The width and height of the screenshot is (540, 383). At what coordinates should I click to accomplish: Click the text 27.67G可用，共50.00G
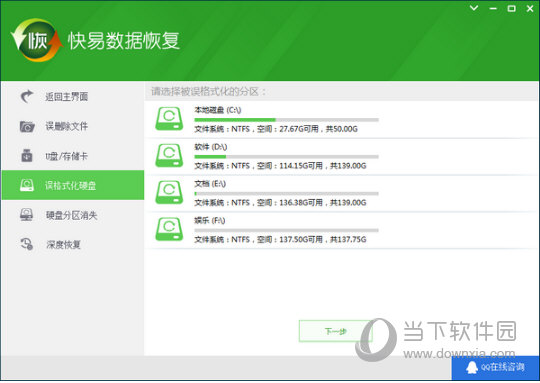(319, 129)
